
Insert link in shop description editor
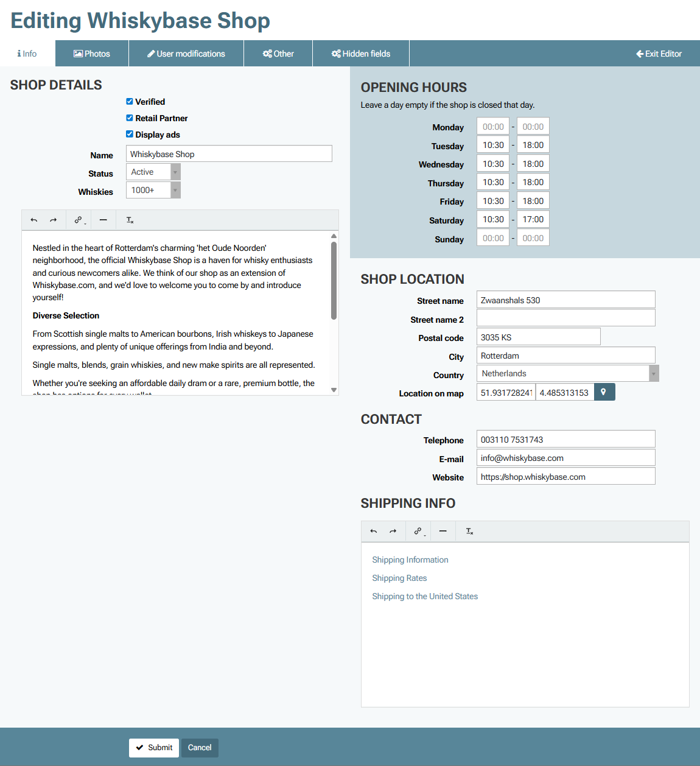click(x=79, y=220)
